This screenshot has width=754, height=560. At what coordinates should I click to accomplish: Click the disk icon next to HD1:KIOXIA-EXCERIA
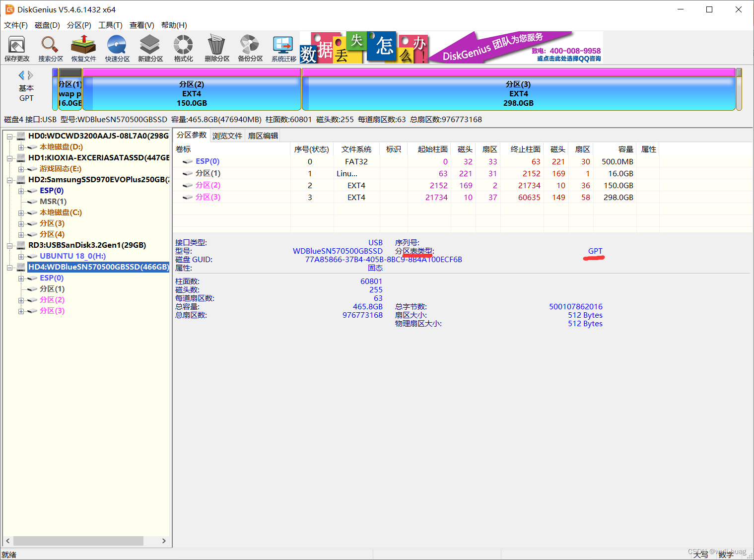(21, 157)
